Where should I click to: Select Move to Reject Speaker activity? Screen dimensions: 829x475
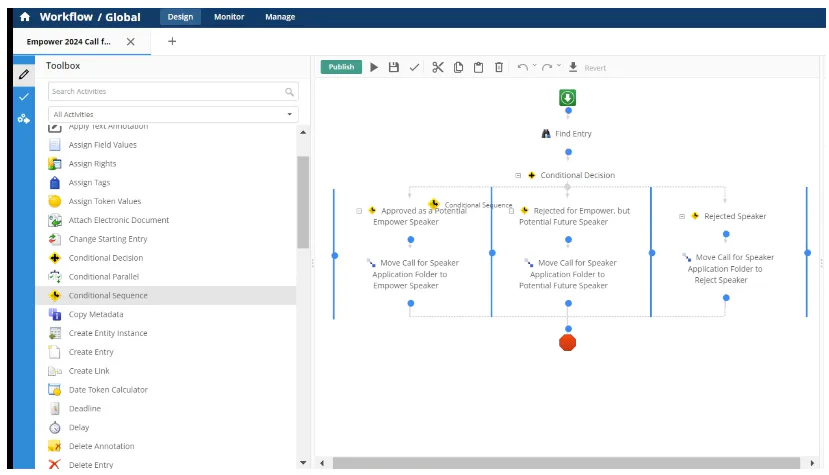click(727, 269)
